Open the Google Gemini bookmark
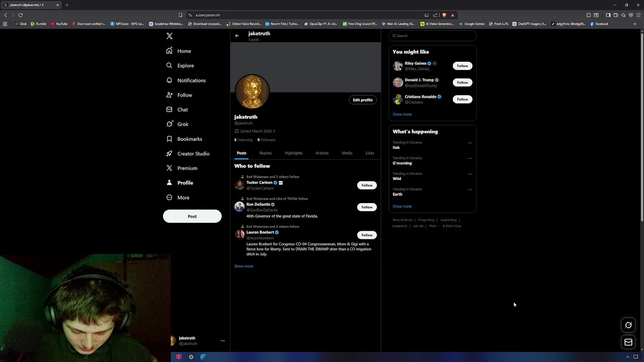The image size is (644, 362). pos(472,24)
